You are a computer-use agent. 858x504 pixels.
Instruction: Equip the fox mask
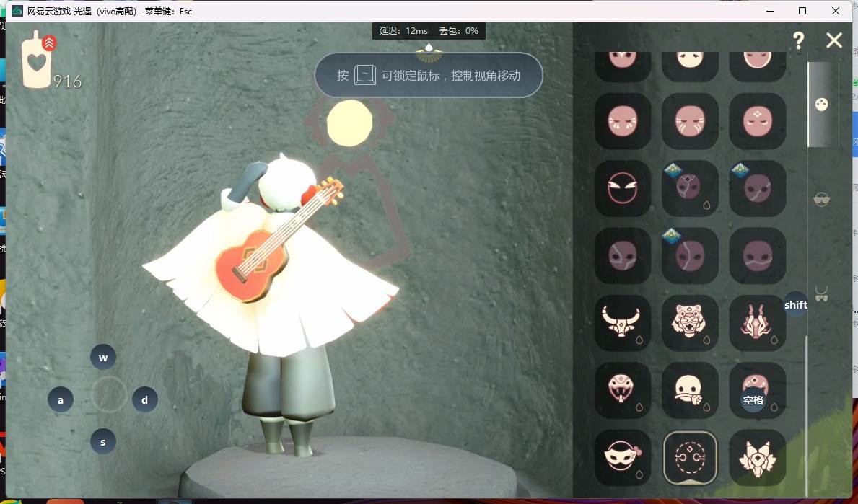(757, 458)
